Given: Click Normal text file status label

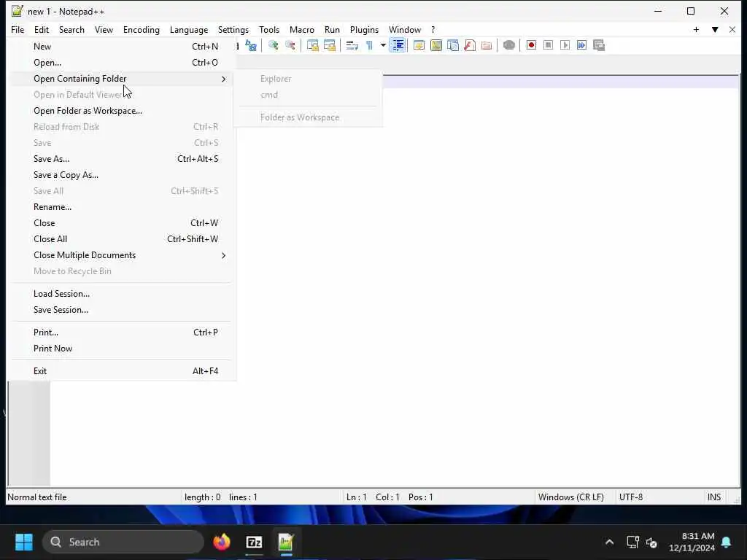Looking at the screenshot, I should (37, 497).
